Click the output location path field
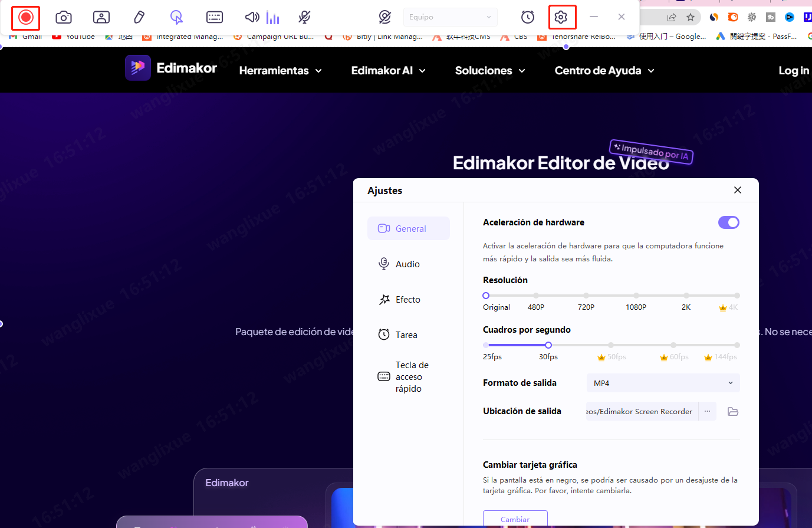Viewport: 812px width, 528px height. click(x=642, y=411)
